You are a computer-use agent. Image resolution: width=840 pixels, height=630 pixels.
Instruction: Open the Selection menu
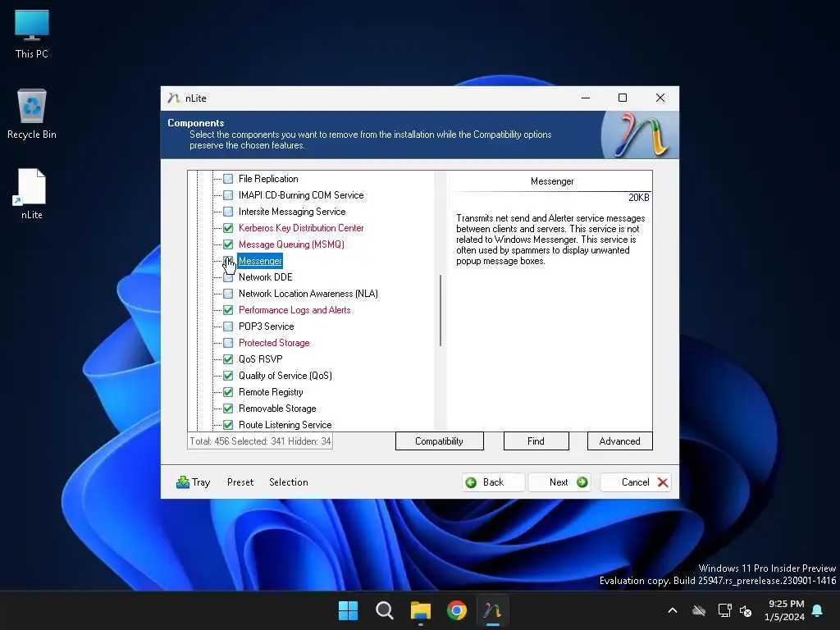click(288, 482)
